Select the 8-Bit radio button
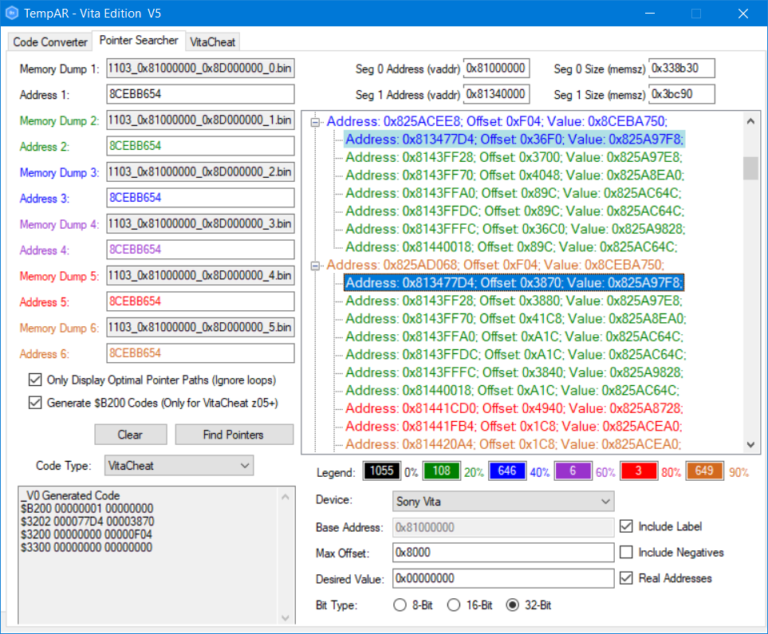Viewport: 768px width, 634px height. tap(400, 605)
